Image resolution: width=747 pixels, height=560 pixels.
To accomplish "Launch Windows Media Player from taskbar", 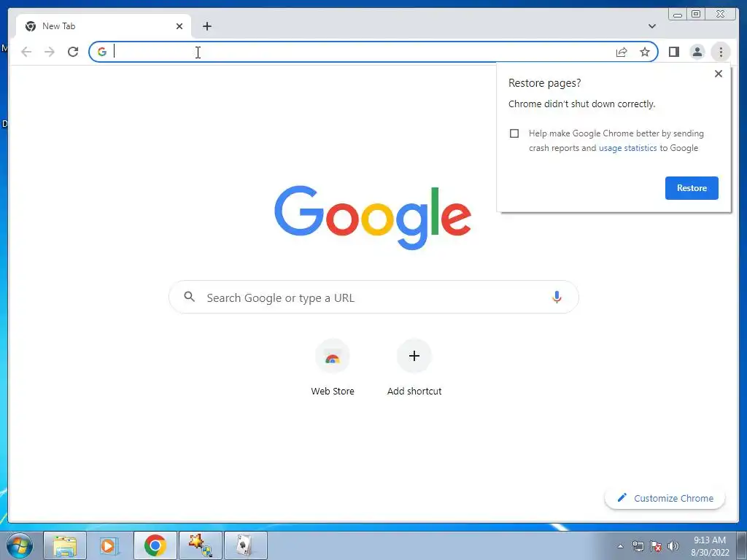I will (109, 545).
